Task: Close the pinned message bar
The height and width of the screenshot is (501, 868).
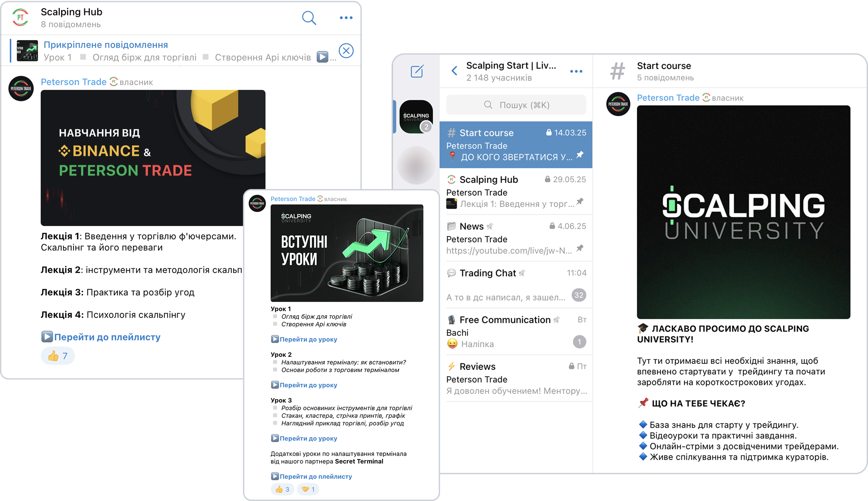Action: point(346,51)
